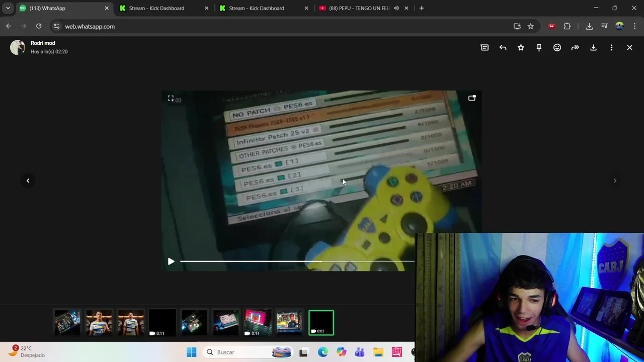The image size is (644, 362).
Task: Close the WhatsApp media viewer
Action: click(629, 47)
